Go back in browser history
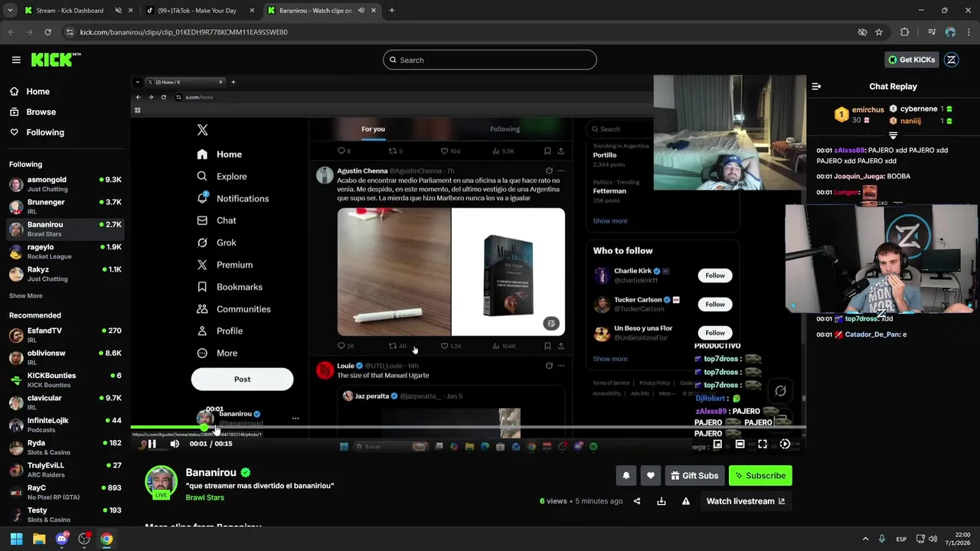 11,32
